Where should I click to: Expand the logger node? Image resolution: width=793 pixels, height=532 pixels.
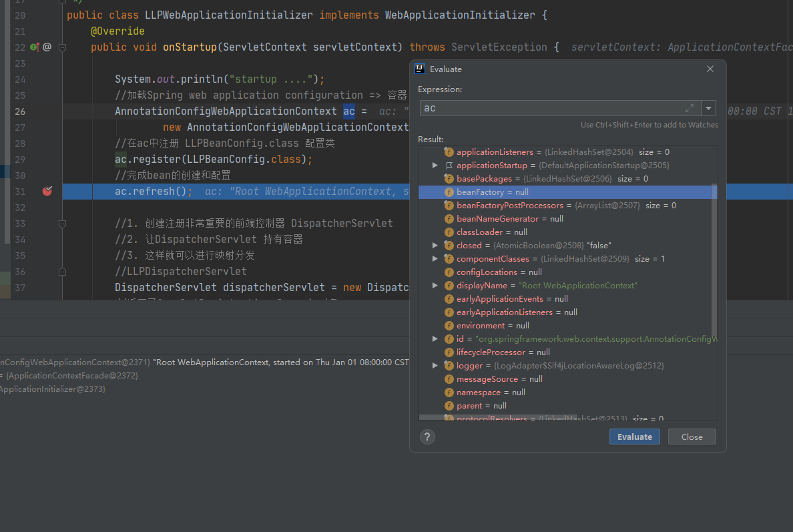click(x=435, y=365)
